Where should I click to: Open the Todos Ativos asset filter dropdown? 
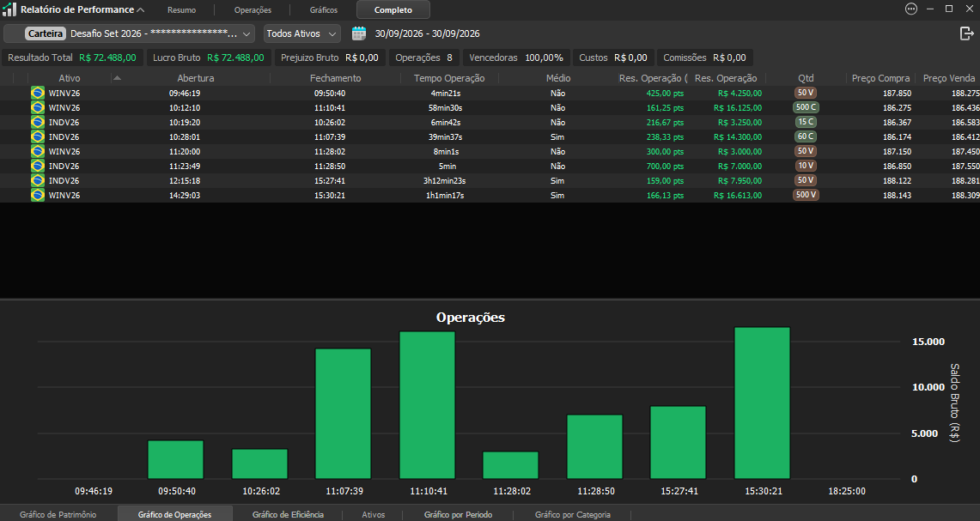(x=301, y=33)
